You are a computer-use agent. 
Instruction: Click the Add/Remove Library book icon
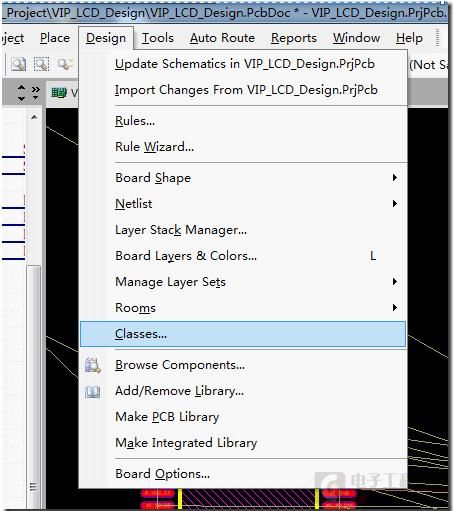pyautogui.click(x=93, y=391)
